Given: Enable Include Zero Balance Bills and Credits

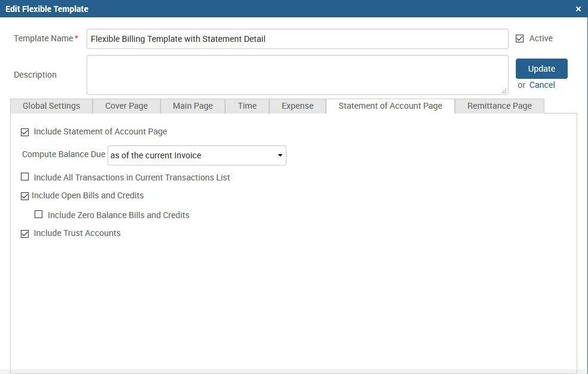Looking at the screenshot, I should click(x=39, y=214).
